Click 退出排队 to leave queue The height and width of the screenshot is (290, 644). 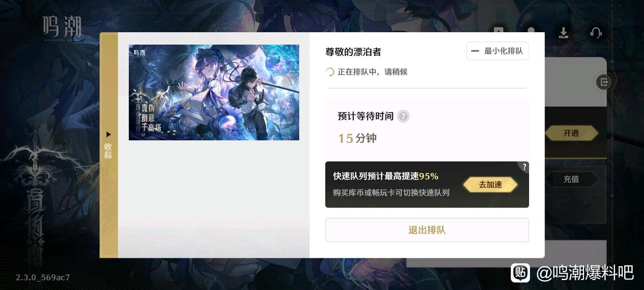pos(427,230)
